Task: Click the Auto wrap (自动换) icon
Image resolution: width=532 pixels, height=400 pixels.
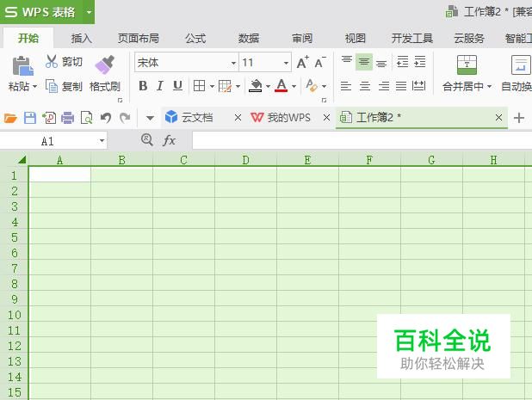Action: [x=521, y=65]
